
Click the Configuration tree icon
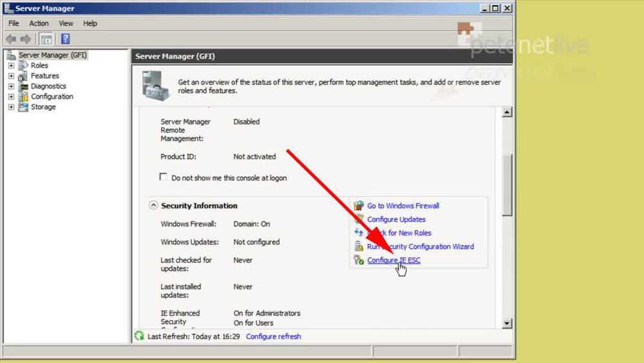[23, 96]
